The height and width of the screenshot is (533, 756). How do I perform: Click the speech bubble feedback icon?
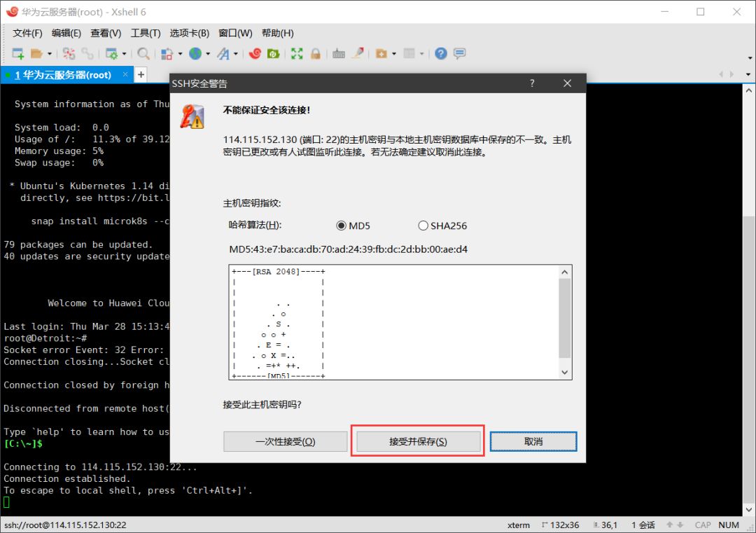(x=459, y=53)
